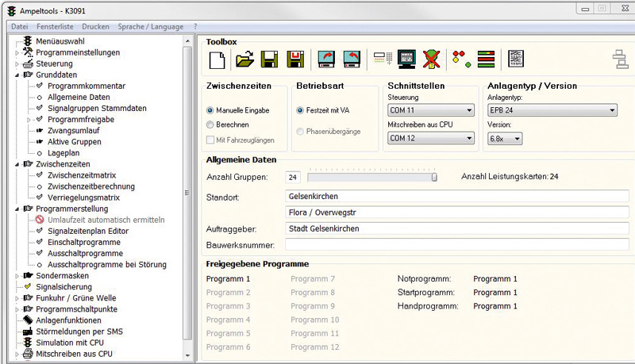Click the Anzahl Gruppen slider handle
The height and width of the screenshot is (364, 635).
[434, 177]
